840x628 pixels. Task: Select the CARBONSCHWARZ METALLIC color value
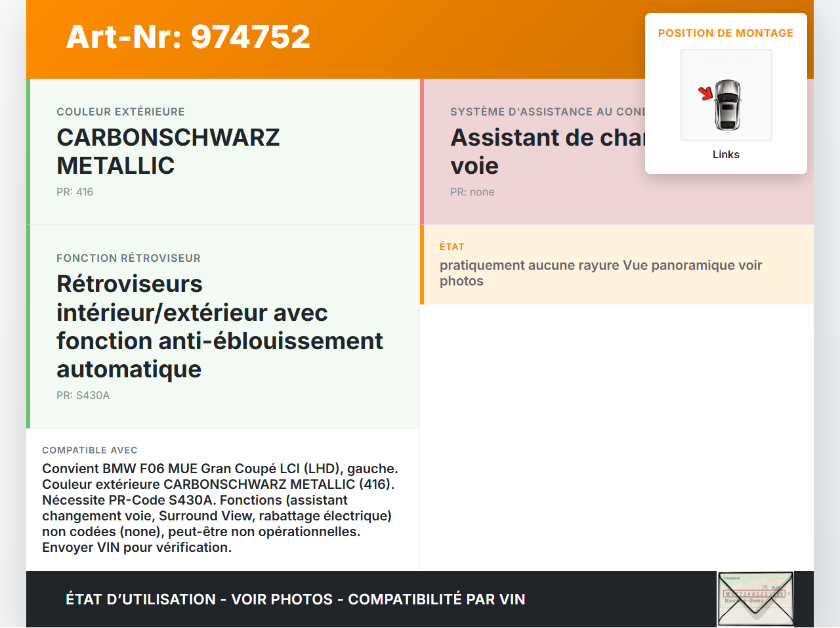[169, 152]
